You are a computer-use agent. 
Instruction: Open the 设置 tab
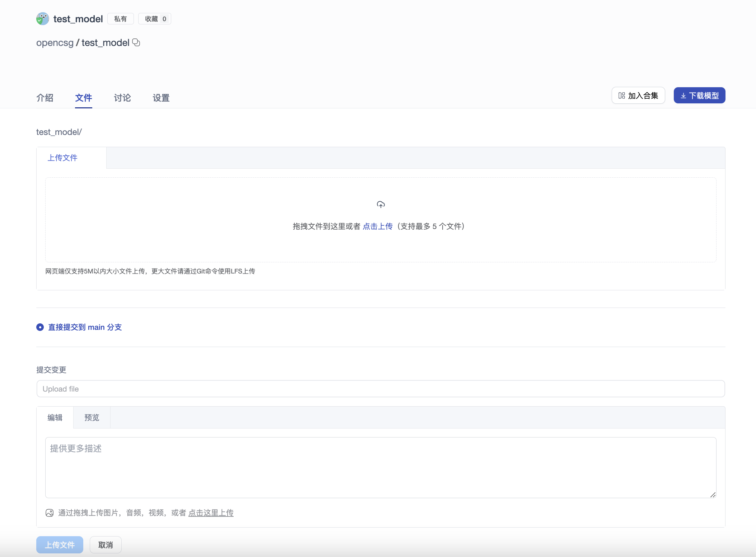click(160, 98)
